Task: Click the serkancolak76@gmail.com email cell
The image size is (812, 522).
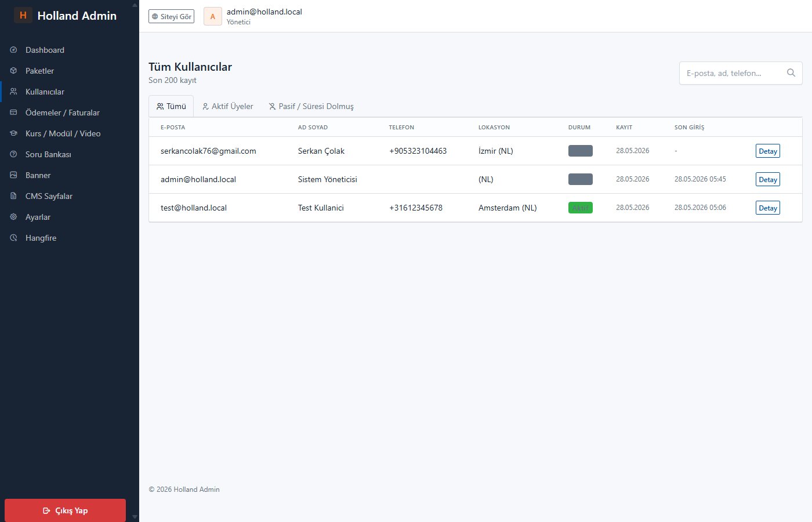Action: tap(208, 151)
